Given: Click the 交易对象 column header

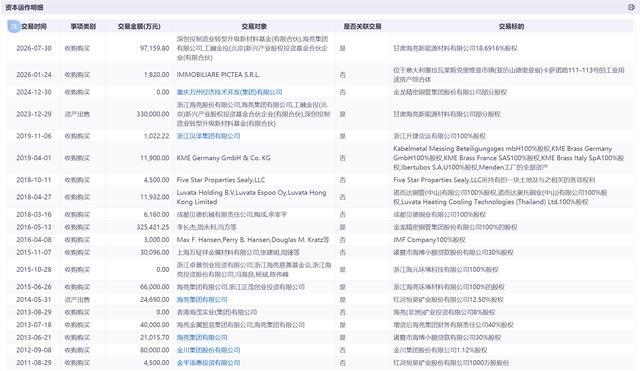Looking at the screenshot, I should click(254, 27).
